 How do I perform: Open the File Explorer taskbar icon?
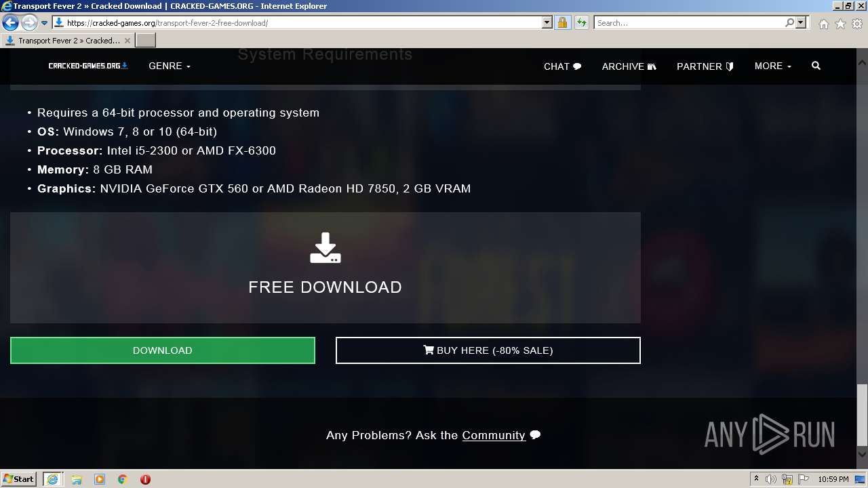[77, 479]
